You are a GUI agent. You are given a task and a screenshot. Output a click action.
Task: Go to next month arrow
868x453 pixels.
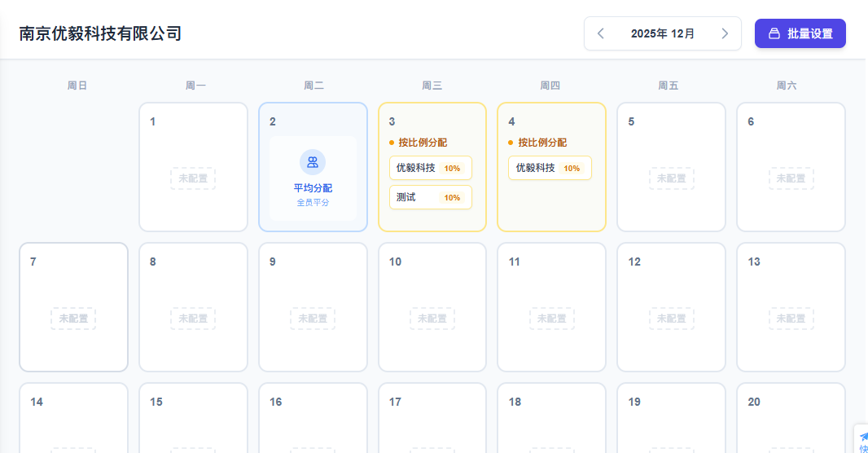(x=725, y=33)
